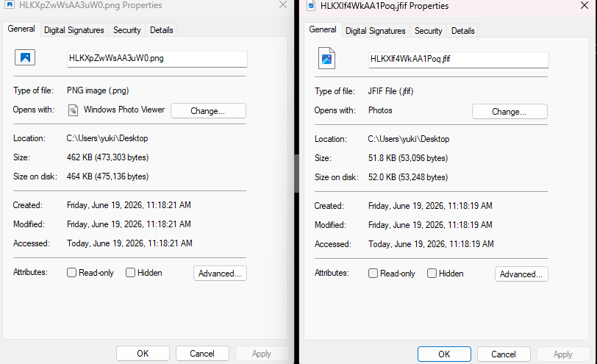Click filename field HLKXpZwWsAA3uW0.png
Viewport: 597px width, 364px height.
[157, 59]
